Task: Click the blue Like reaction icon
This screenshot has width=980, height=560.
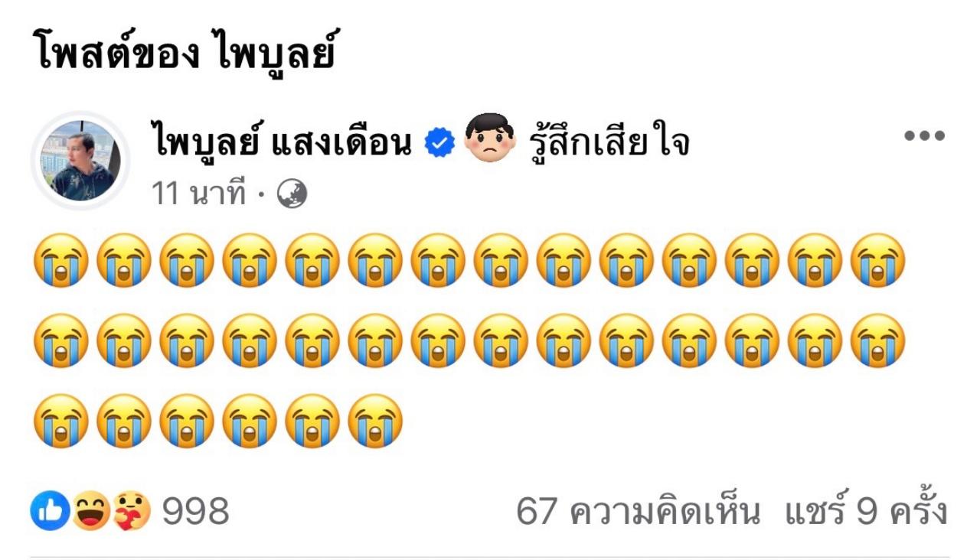Action: coord(51,510)
